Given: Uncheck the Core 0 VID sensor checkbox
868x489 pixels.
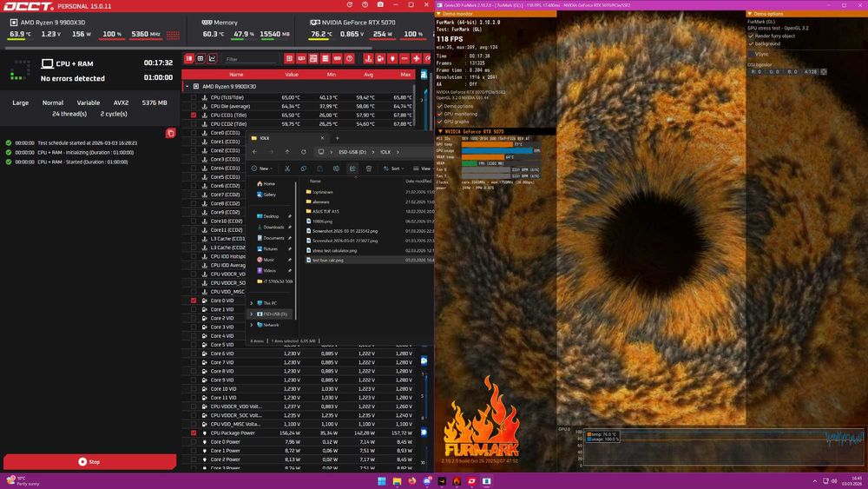Looking at the screenshot, I should [194, 301].
